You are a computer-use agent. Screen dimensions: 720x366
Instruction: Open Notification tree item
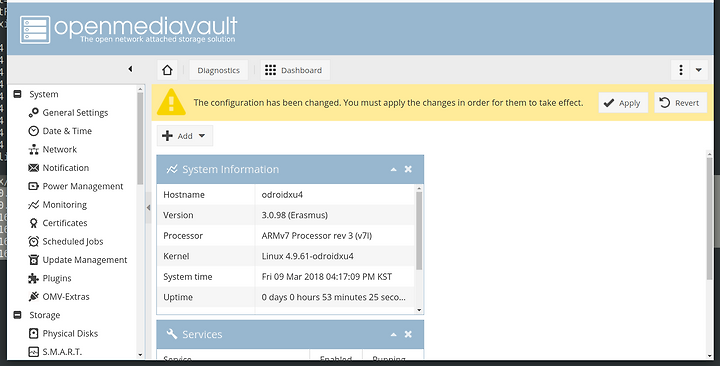[66, 168]
